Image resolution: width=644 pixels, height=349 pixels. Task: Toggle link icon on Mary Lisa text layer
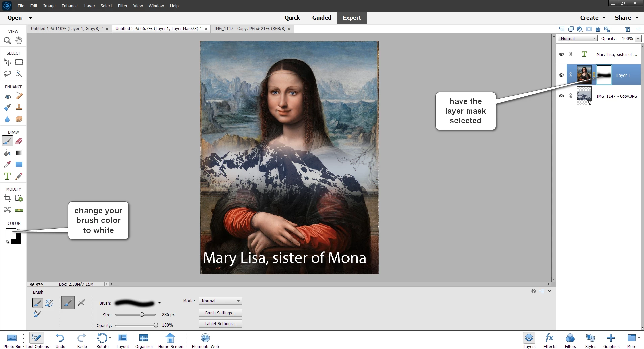pyautogui.click(x=571, y=54)
